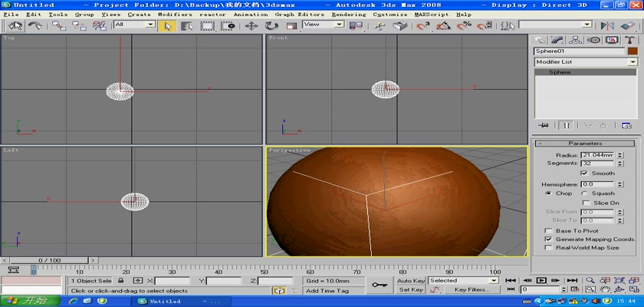
Task: Click the Add Time Tag area
Action: 333,291
